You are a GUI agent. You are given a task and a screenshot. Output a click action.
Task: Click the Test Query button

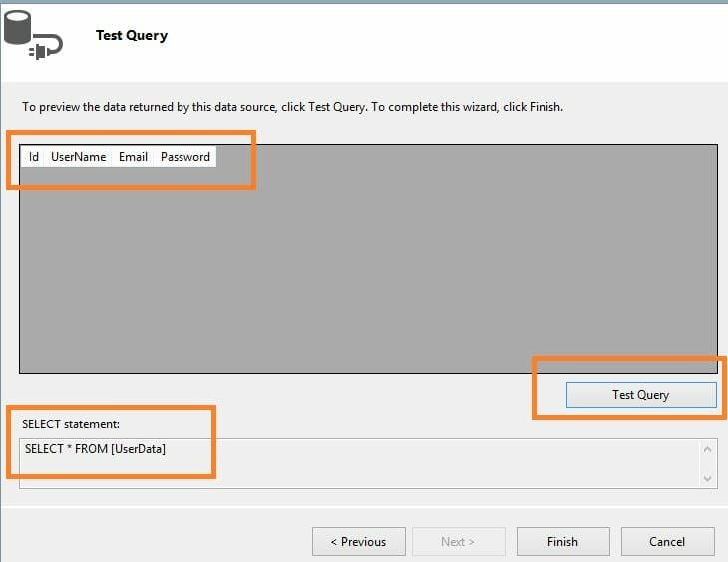point(640,395)
